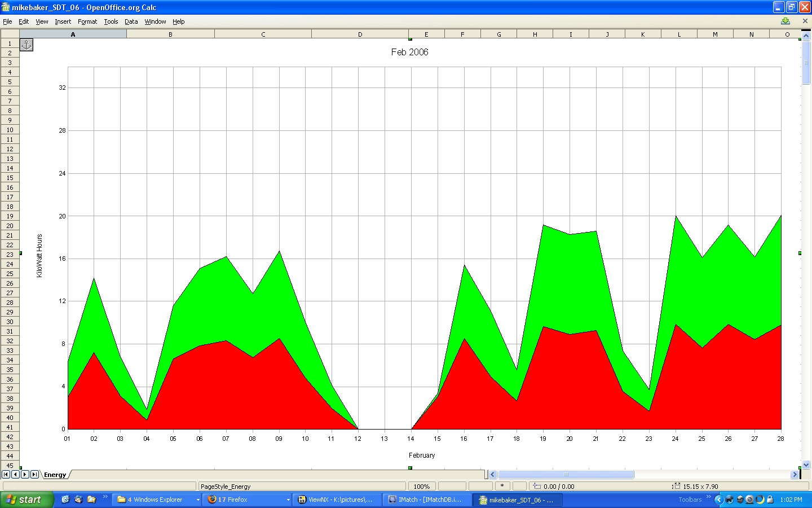Open the Data menu
The height and width of the screenshot is (508, 812).
[131, 21]
